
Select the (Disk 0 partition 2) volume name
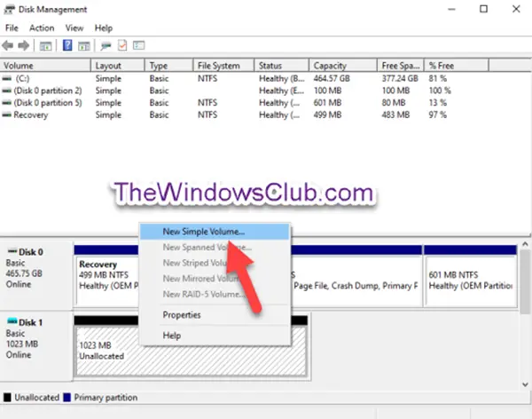(x=48, y=91)
